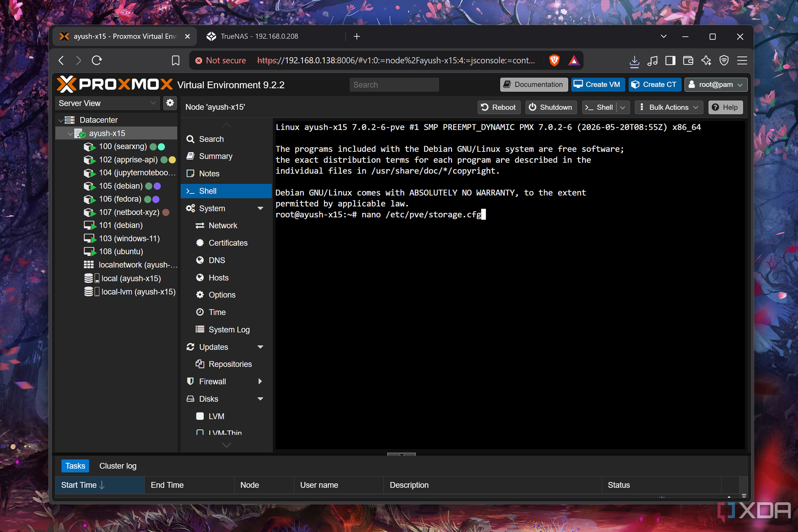Click the Create CT button
The width and height of the screenshot is (798, 532).
[654, 84]
